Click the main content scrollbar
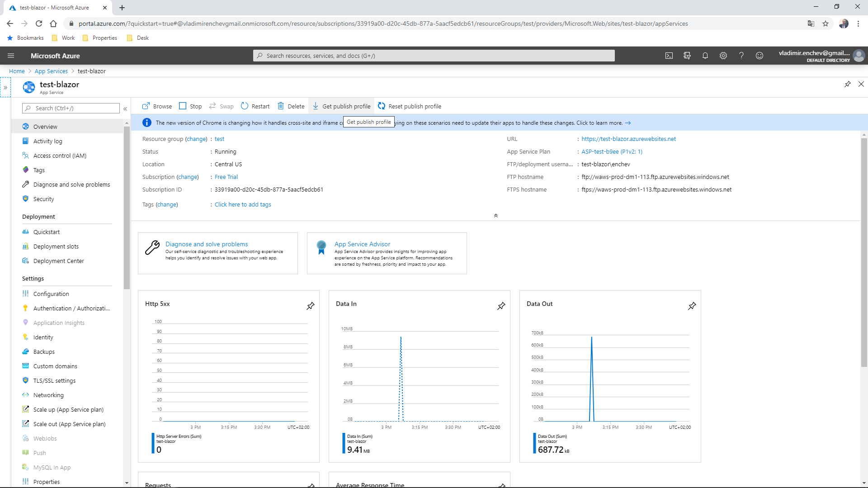This screenshot has width=868, height=488. [864, 253]
